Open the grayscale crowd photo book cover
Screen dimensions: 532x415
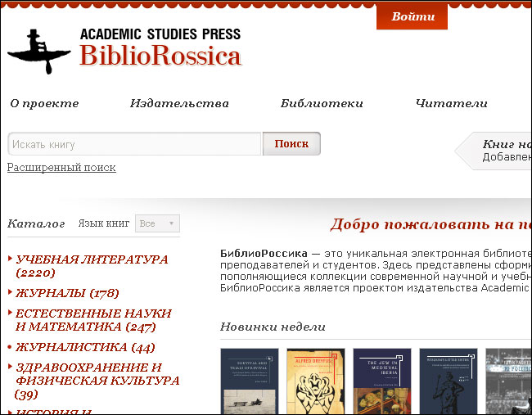(x=508, y=381)
